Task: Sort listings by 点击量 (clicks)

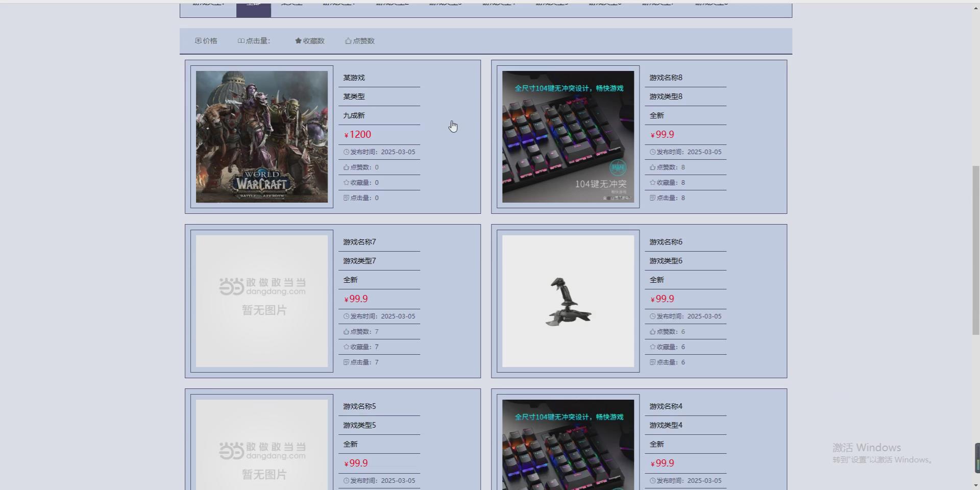Action: [x=254, y=41]
